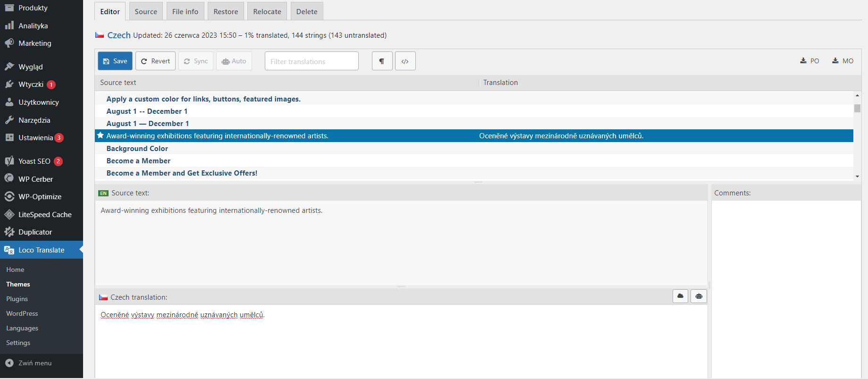Click the Czech language heading link
The height and width of the screenshot is (379, 868).
click(119, 35)
